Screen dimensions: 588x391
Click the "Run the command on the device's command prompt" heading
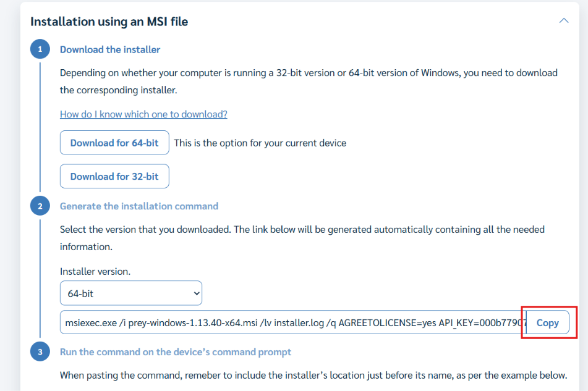176,352
